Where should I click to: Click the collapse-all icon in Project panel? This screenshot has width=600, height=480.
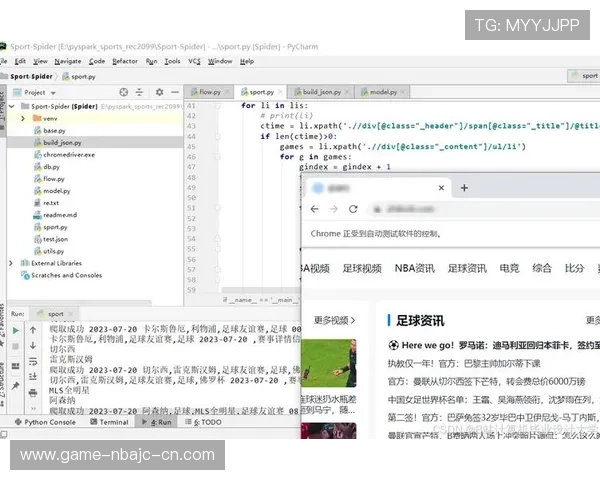click(x=139, y=92)
